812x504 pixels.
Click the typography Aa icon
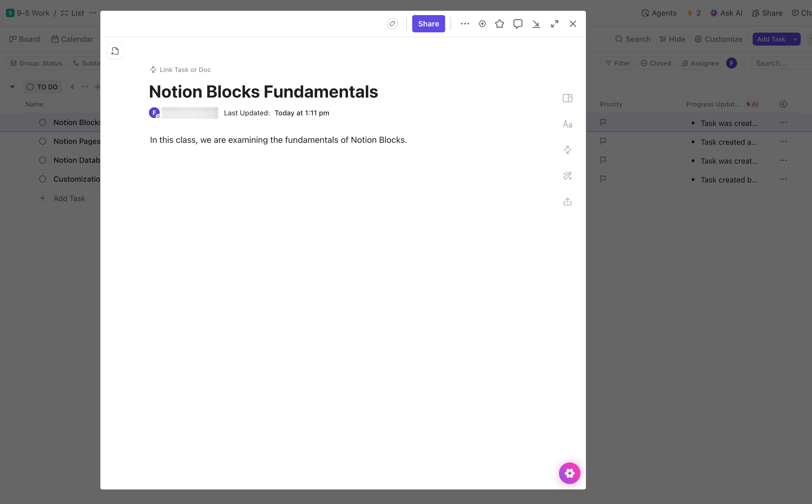[567, 124]
